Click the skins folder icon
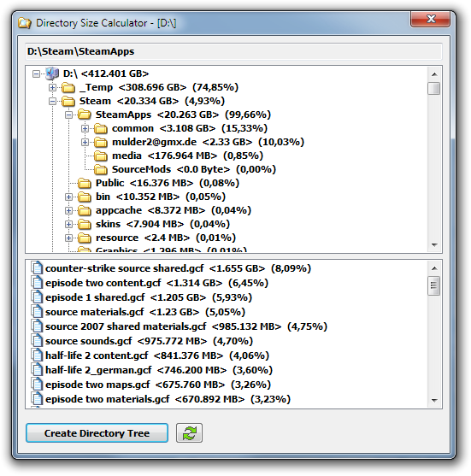 85,225
